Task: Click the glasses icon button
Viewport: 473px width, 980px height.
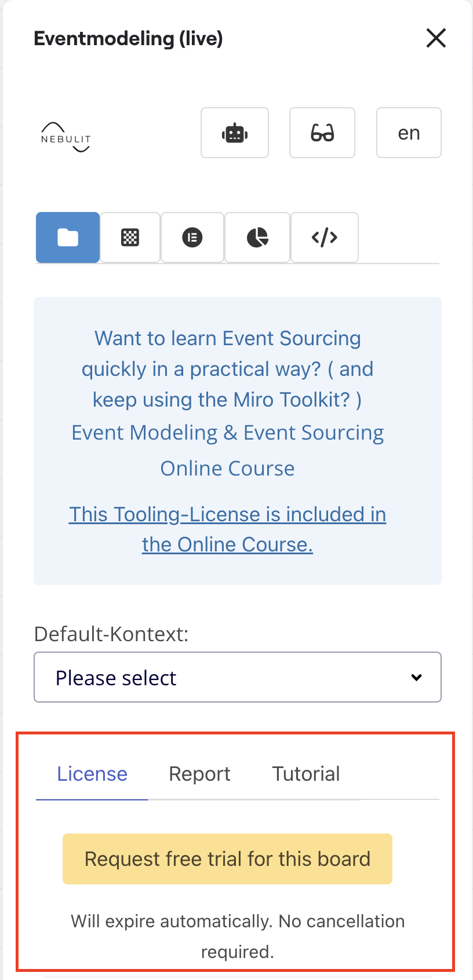Action: [x=322, y=133]
